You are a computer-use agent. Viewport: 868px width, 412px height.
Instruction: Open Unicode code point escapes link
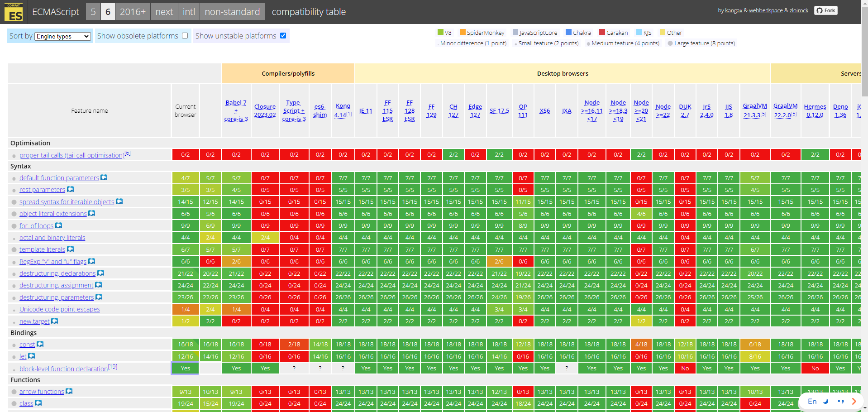pyautogui.click(x=60, y=309)
